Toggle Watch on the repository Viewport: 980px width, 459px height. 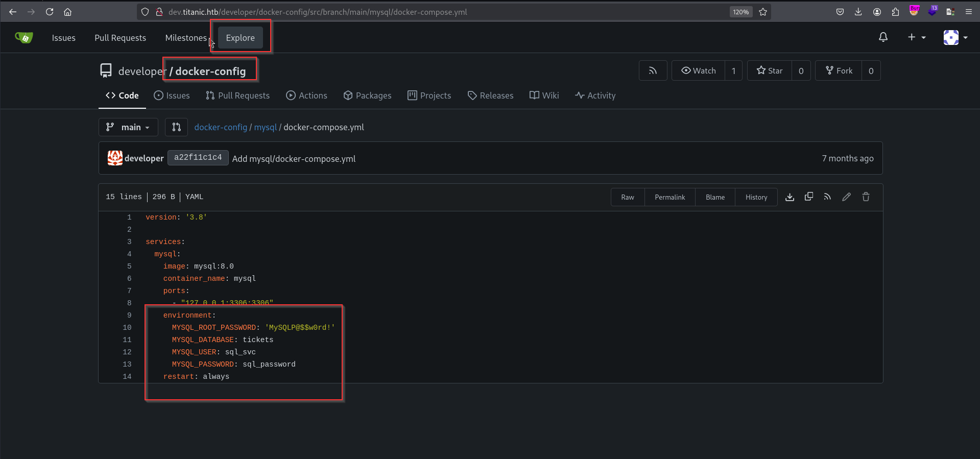[698, 71]
